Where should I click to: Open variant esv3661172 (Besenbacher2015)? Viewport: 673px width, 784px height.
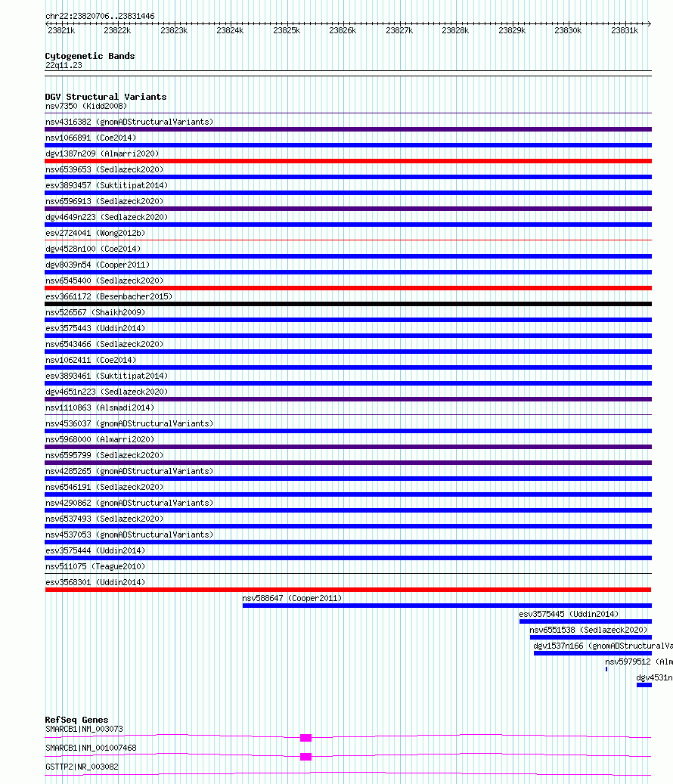click(x=108, y=297)
